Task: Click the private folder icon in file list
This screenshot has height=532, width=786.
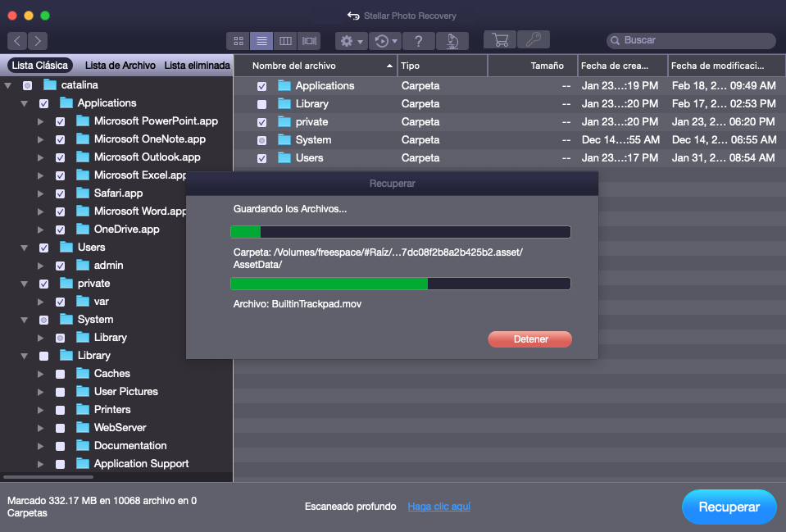Action: point(284,122)
